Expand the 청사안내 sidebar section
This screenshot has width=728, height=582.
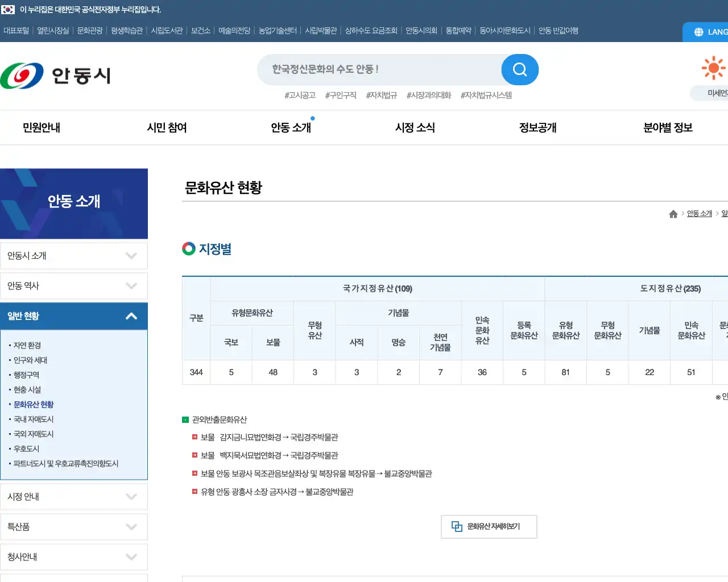[74, 557]
